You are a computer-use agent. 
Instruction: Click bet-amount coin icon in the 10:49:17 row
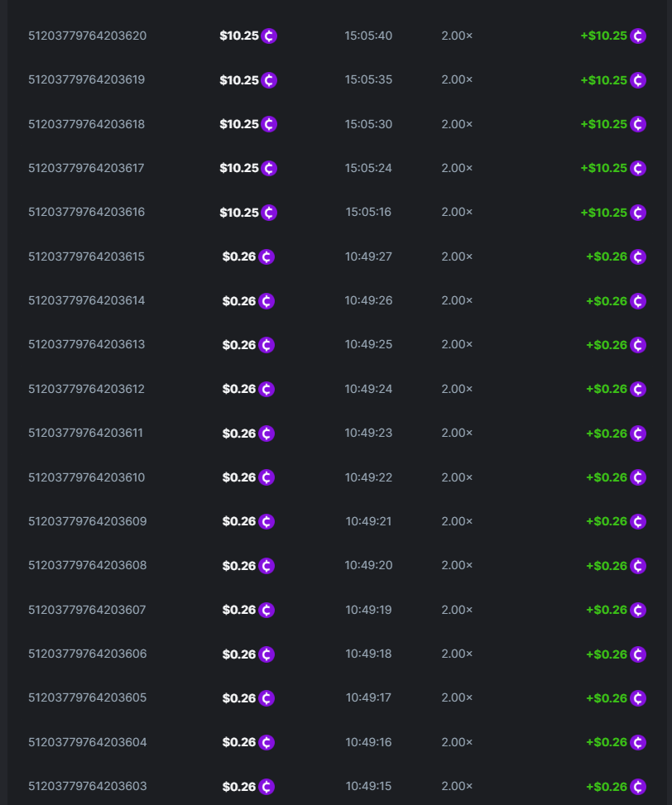pyautogui.click(x=266, y=698)
